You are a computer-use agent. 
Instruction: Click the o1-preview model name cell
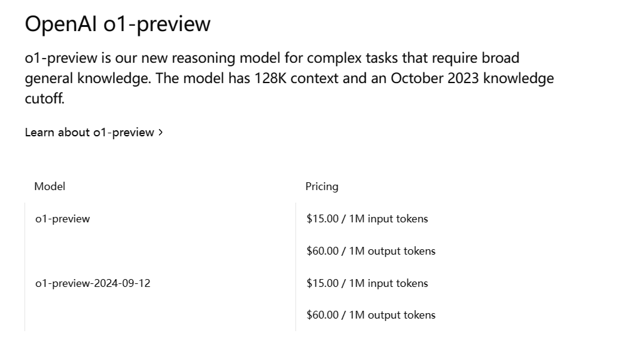(63, 219)
